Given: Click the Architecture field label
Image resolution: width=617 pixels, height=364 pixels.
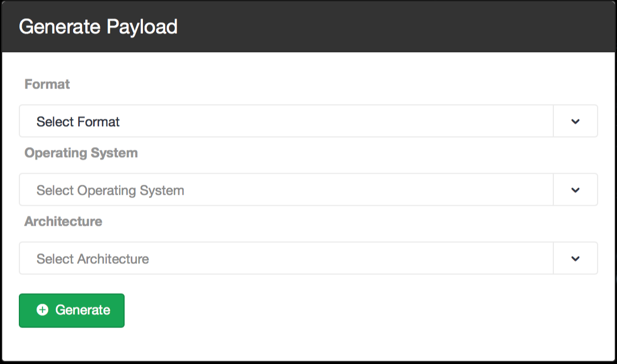Looking at the screenshot, I should coord(63,221).
